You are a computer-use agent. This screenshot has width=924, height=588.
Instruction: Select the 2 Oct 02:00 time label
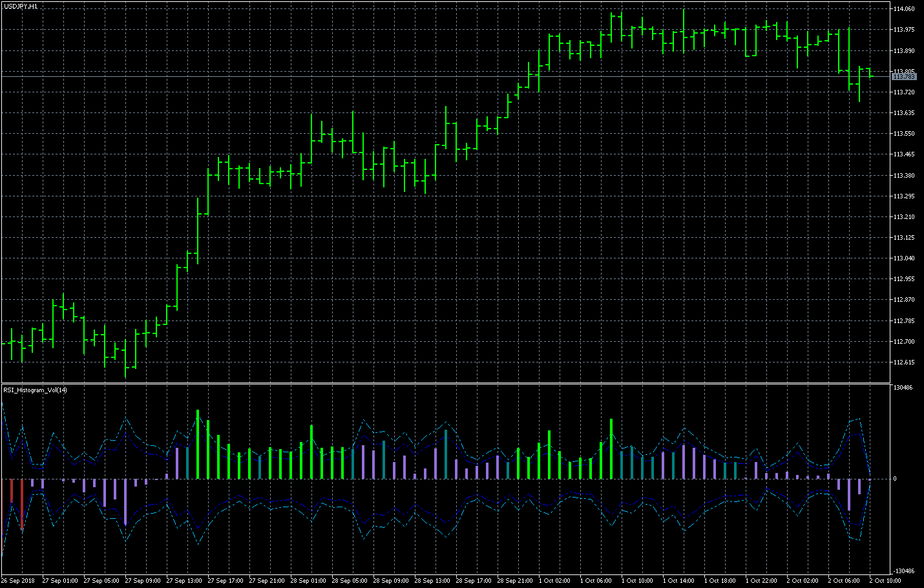coord(803,581)
